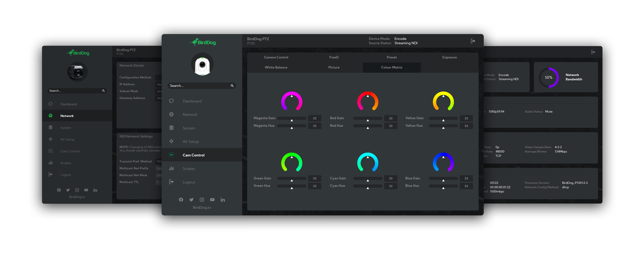Image resolution: width=644 pixels, height=254 pixels.
Task: Click the red colour dial
Action: point(368,101)
